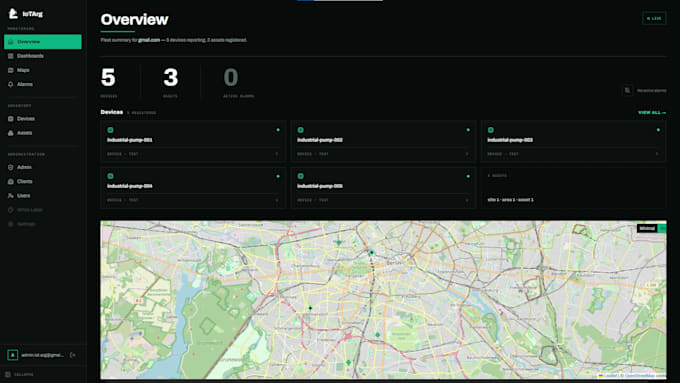
Task: Click status dot on industrial-pump-003 card
Action: 658,130
